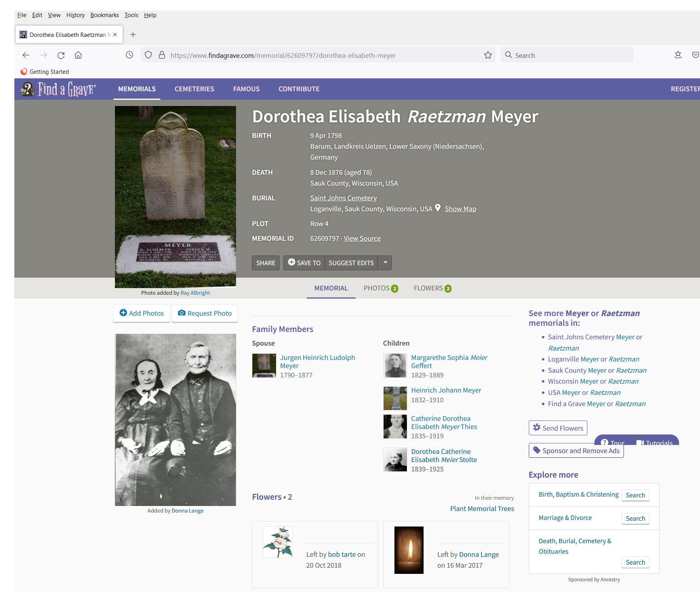The image size is (700, 603).
Task: Click the Find a Grave logo
Action: 58,89
